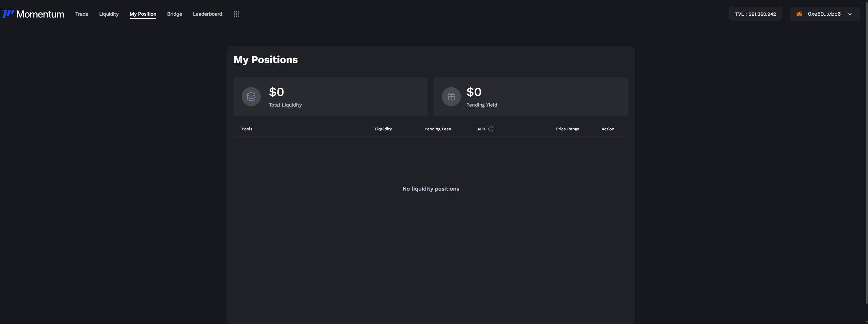Click the Pending Yield gift icon
Viewport: 868px width, 324px height.
point(451,97)
